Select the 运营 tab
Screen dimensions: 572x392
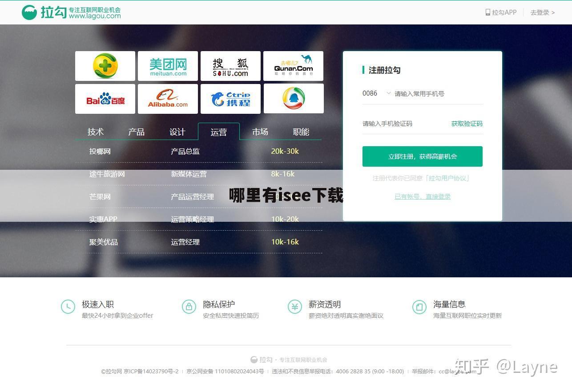219,132
